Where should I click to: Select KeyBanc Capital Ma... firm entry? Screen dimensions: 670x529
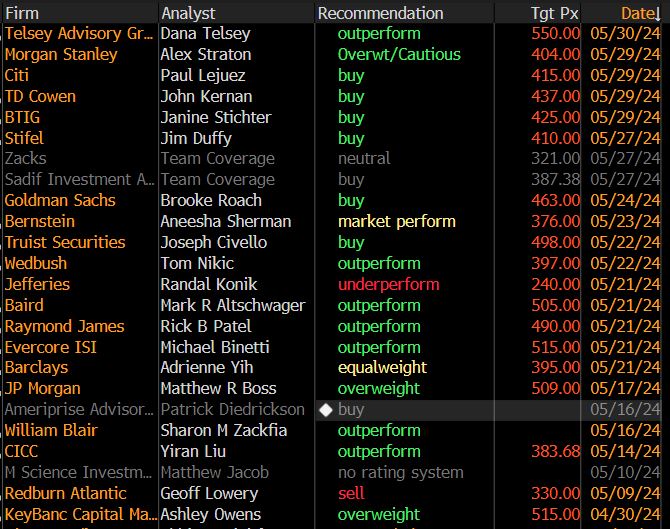tap(81, 514)
